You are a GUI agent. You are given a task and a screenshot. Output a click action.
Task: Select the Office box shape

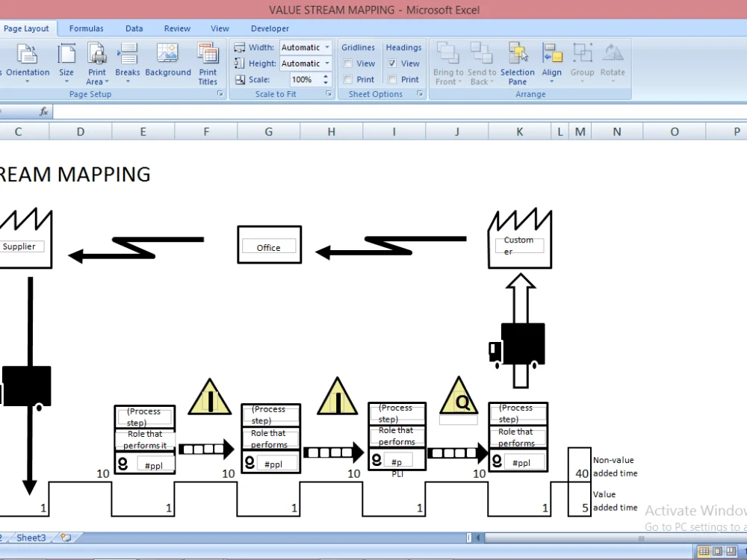point(270,245)
